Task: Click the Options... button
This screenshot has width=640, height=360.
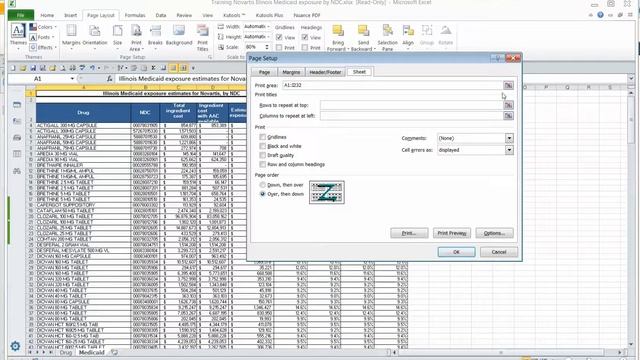Action: click(494, 233)
